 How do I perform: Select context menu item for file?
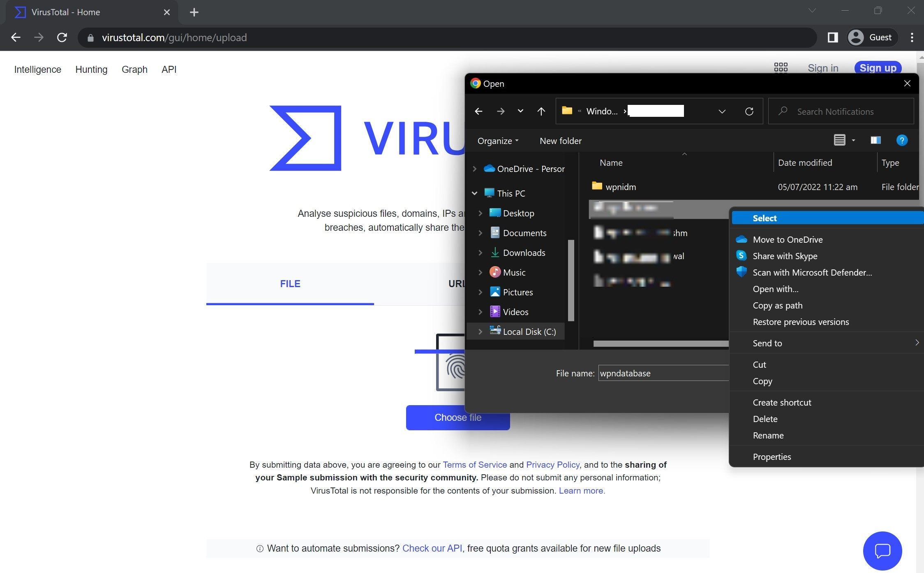pyautogui.click(x=764, y=218)
